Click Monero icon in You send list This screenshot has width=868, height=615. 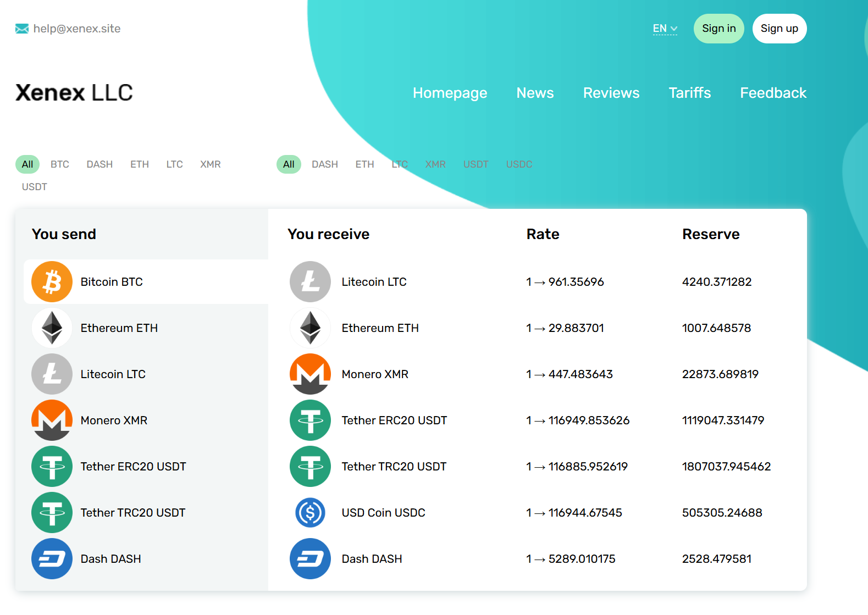52,420
